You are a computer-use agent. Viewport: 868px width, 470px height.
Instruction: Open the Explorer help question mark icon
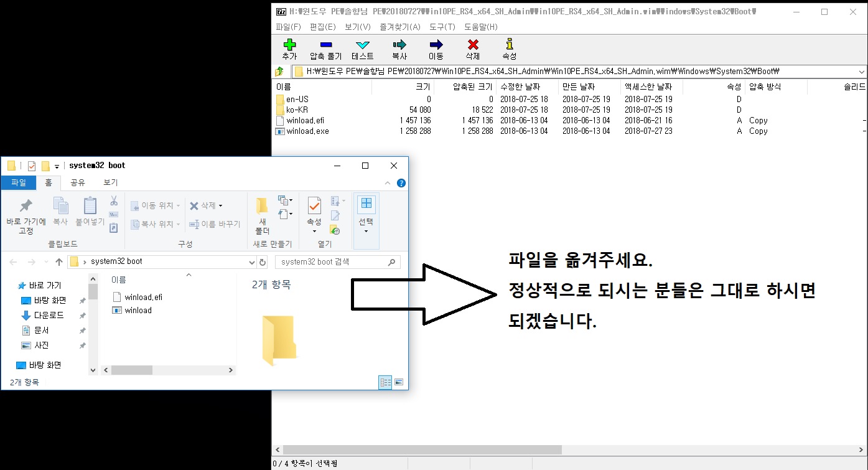401,183
